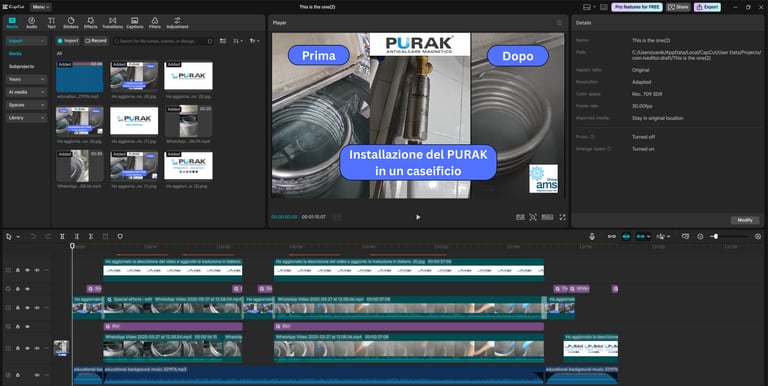Image resolution: width=768 pixels, height=386 pixels.
Task: Click the timeline zoom in icon
Action: pyautogui.click(x=758, y=237)
